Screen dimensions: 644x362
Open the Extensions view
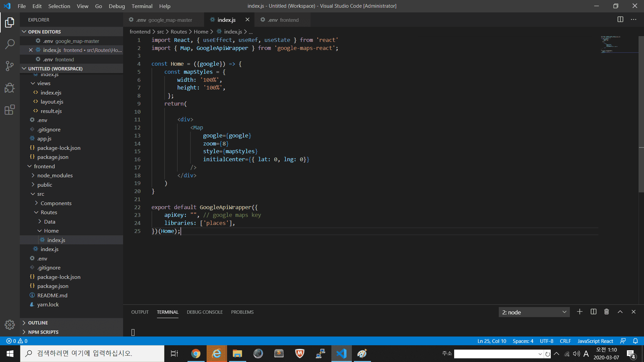coord(10,110)
